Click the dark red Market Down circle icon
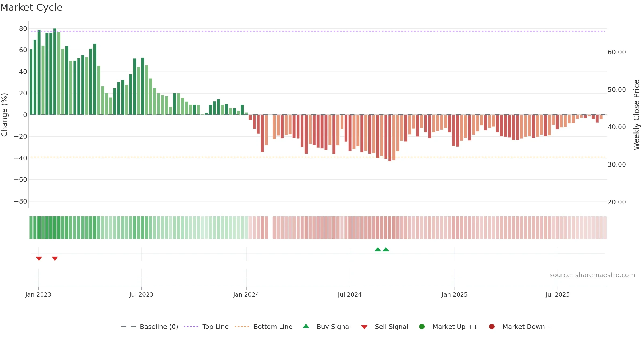The image size is (644, 362). (x=492, y=327)
